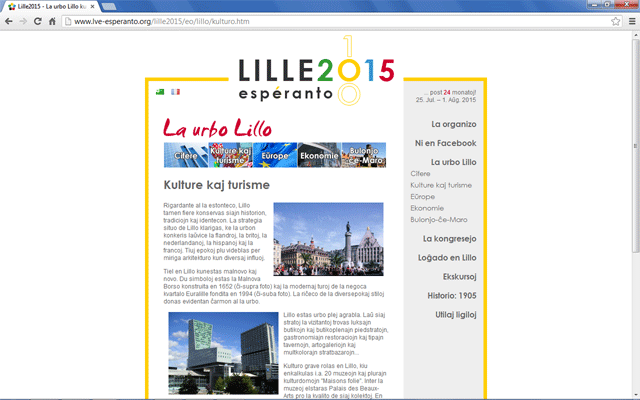Viewport: 640px width, 400px height.
Task: Click the Euralille towers photo
Action: click(x=223, y=353)
